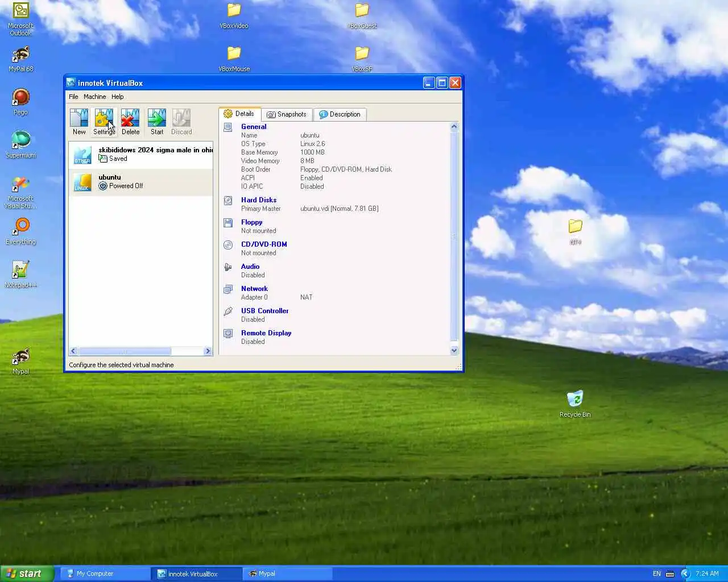Viewport: 728px width, 582px height.
Task: Click the Remote Display section icon
Action: point(228,334)
